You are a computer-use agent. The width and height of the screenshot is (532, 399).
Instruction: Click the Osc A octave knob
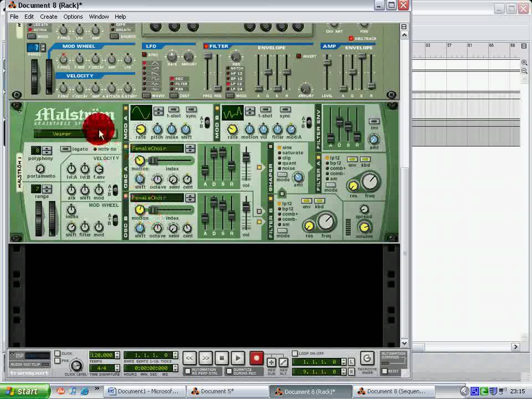tap(157, 179)
